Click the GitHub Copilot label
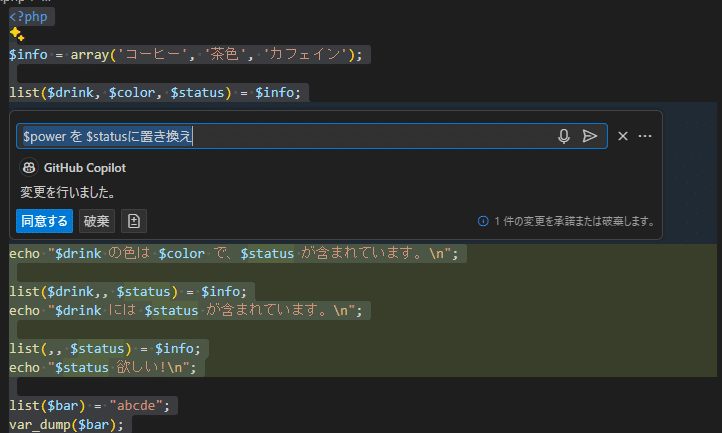 pos(85,168)
